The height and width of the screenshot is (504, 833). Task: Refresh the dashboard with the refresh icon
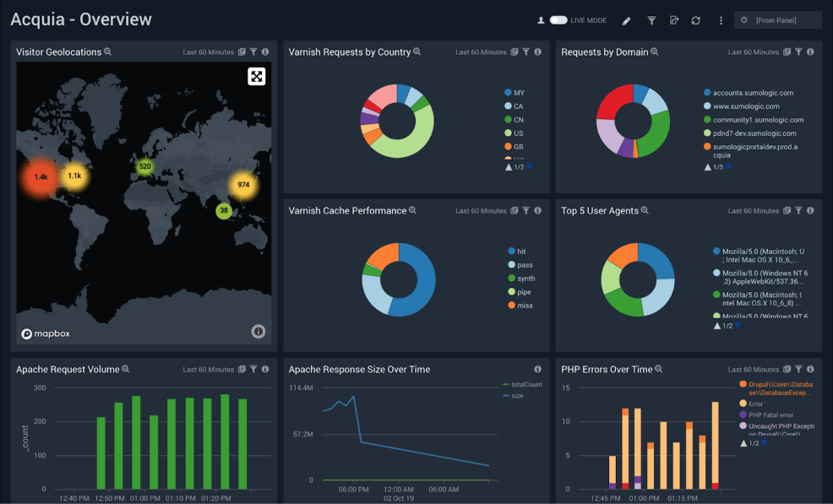(694, 19)
